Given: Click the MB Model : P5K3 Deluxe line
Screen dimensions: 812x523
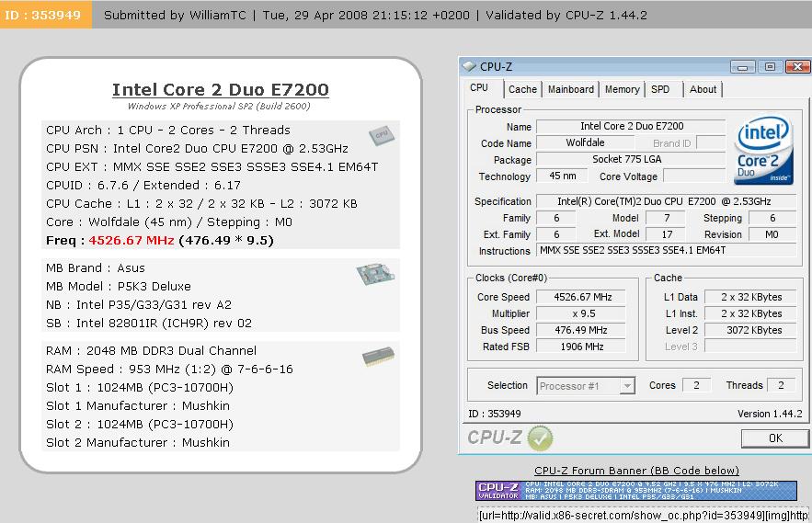Looking at the screenshot, I should (x=118, y=287).
